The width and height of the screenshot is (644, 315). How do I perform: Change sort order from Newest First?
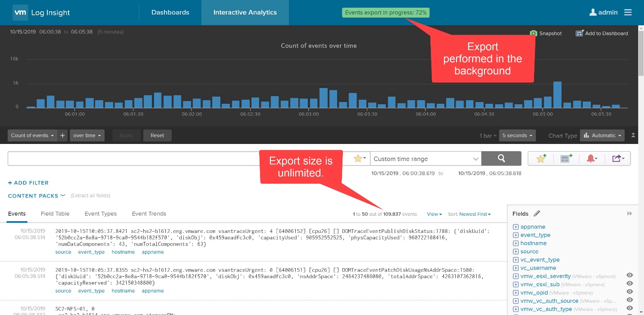tap(475, 214)
